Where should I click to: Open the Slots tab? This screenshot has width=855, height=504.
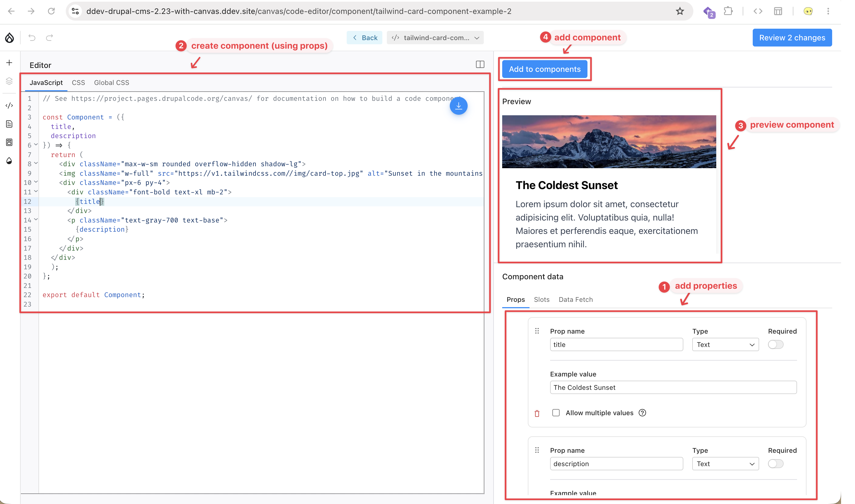pyautogui.click(x=541, y=300)
